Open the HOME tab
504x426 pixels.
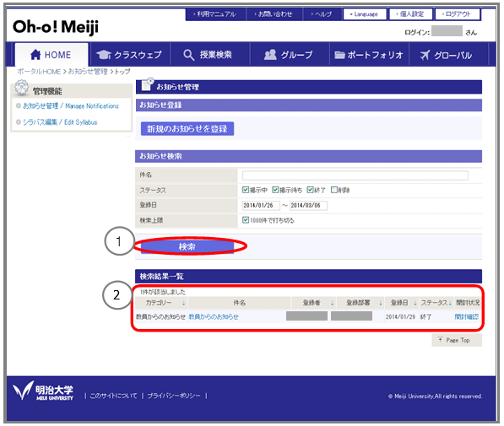(51, 55)
